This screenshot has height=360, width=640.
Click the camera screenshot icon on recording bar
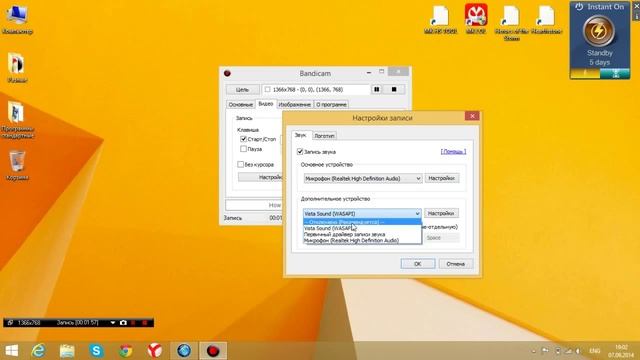(123, 322)
